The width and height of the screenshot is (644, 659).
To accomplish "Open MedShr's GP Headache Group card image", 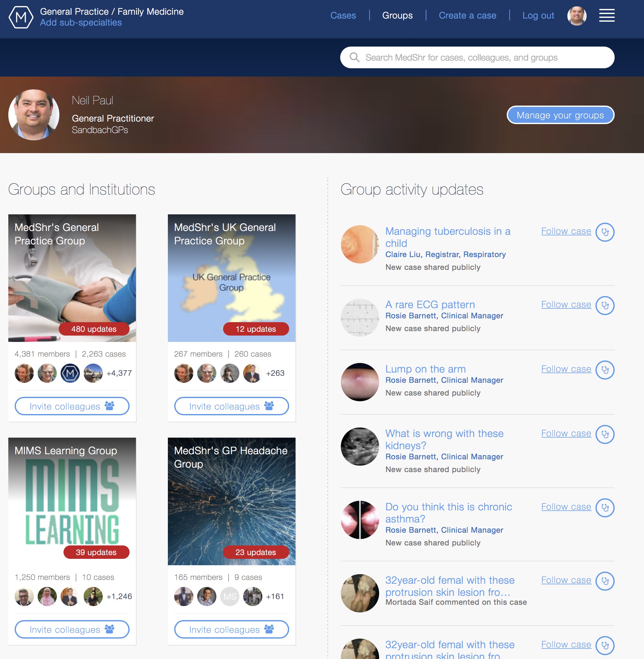I will (232, 501).
